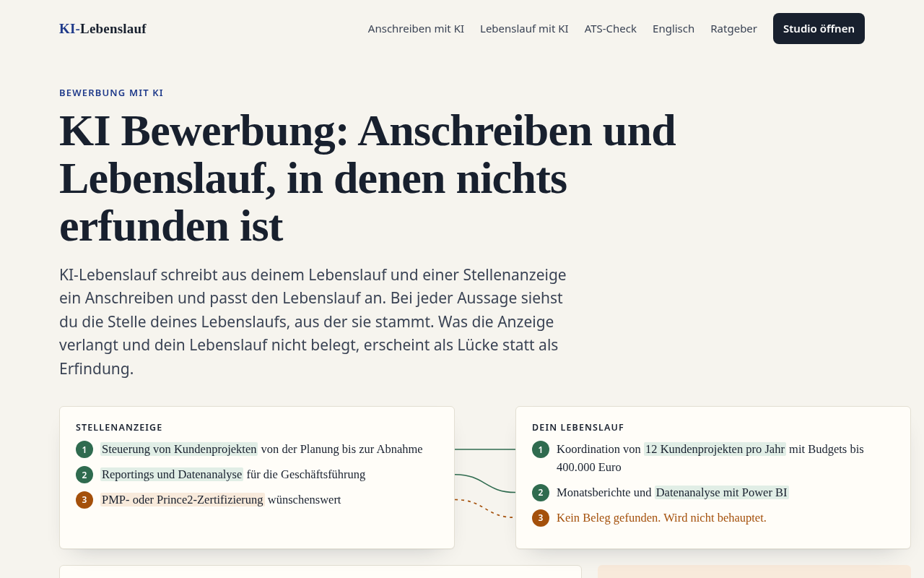Click badge 2 beside Reportings und Datenanalyse
This screenshot has width=924, height=578.
tap(84, 475)
